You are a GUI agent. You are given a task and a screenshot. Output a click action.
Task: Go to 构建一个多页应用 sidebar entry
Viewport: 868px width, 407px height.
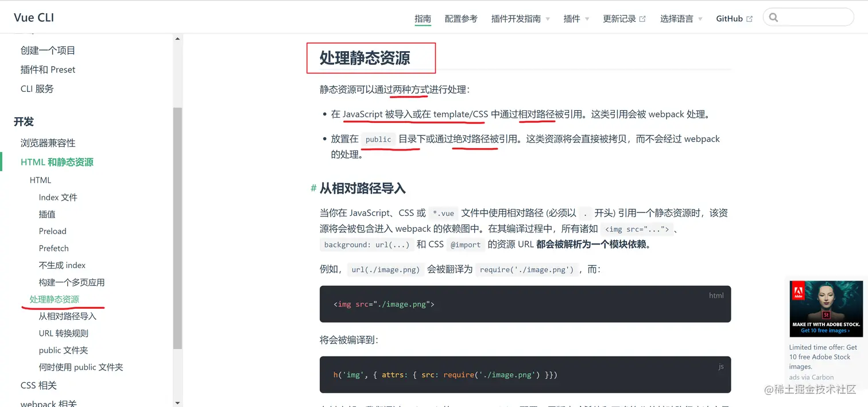(x=72, y=282)
